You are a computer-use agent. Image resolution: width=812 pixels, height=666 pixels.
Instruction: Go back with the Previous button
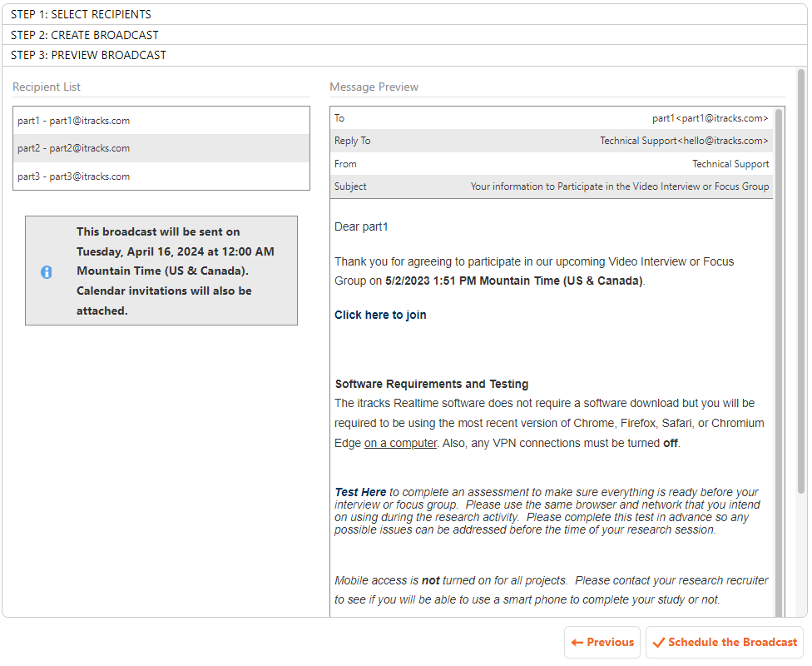pyautogui.click(x=602, y=643)
